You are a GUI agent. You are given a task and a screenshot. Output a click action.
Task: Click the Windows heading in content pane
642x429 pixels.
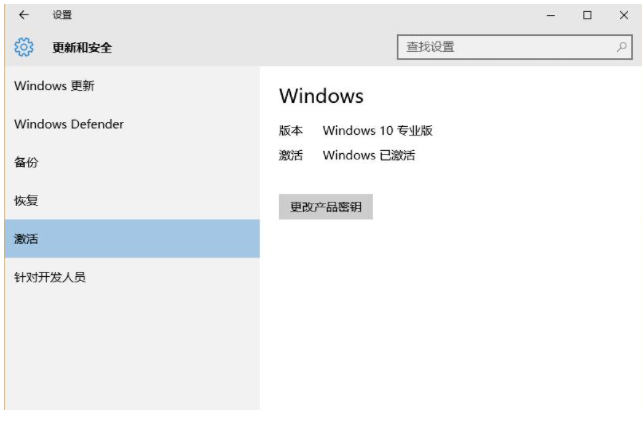[321, 96]
